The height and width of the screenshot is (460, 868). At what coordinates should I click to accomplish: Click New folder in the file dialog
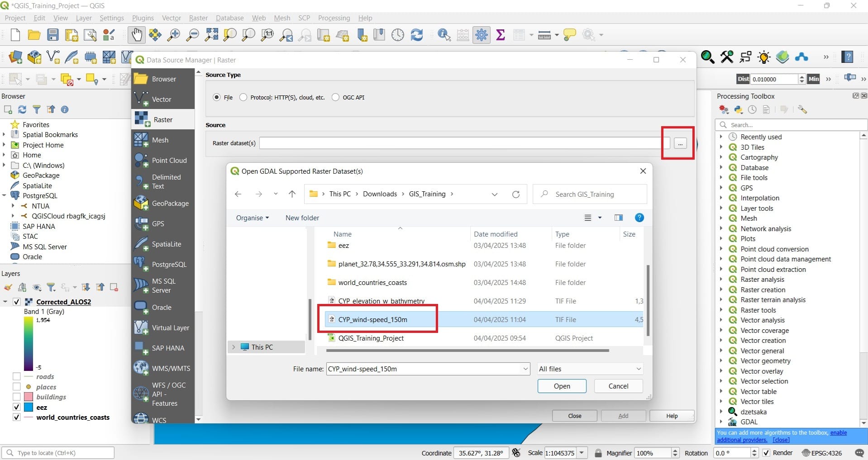[302, 218]
